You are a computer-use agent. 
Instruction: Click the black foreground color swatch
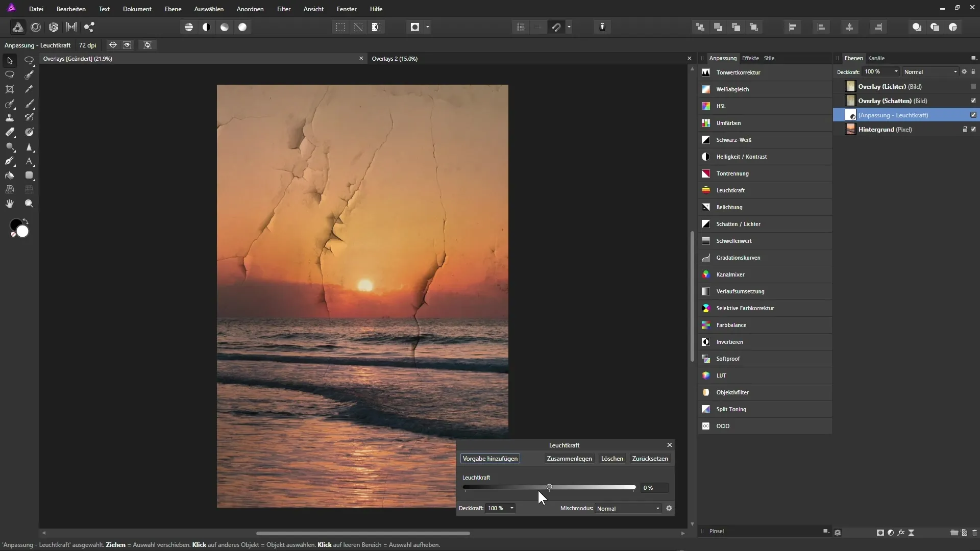tap(15, 224)
